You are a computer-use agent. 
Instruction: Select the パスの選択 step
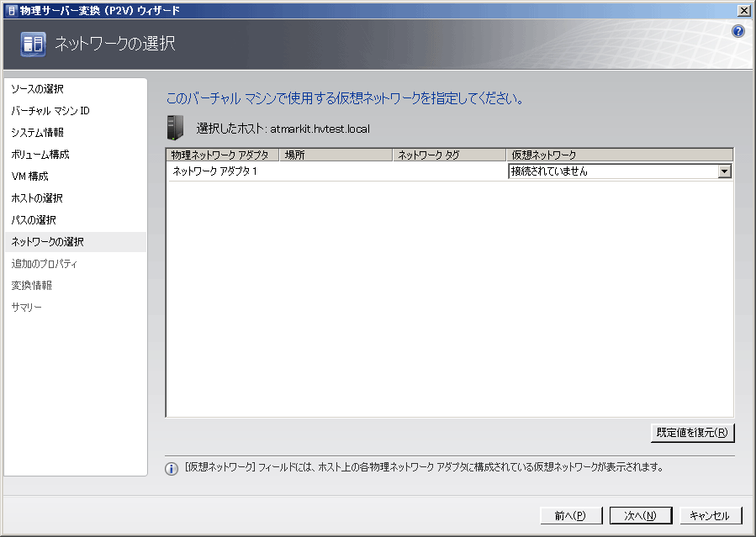[x=34, y=220]
